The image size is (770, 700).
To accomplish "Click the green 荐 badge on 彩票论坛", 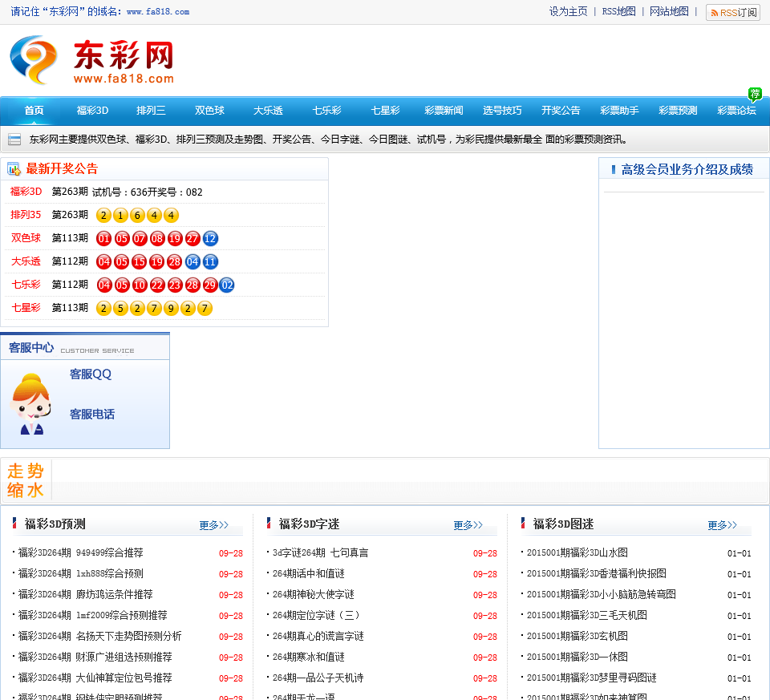I will (x=754, y=94).
